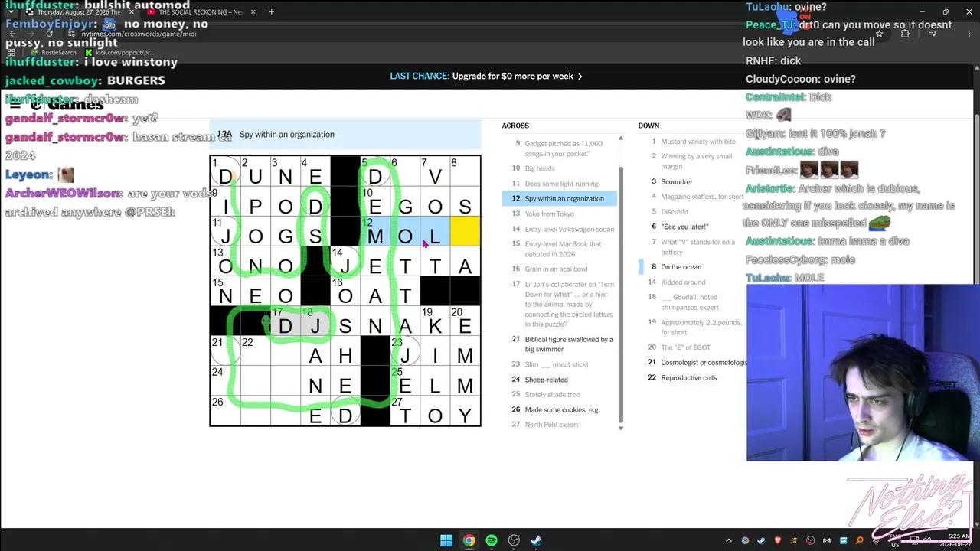Open Spotify from the taskbar
This screenshot has height=551, width=980.
[x=492, y=540]
